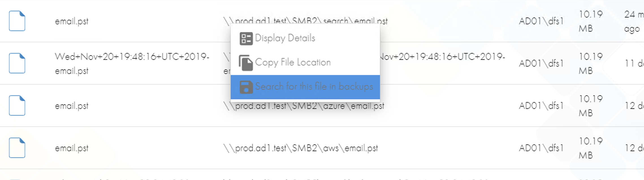Screen dimensions: 644x180
Task: Click the Display Details list icon
Action: (x=246, y=38)
